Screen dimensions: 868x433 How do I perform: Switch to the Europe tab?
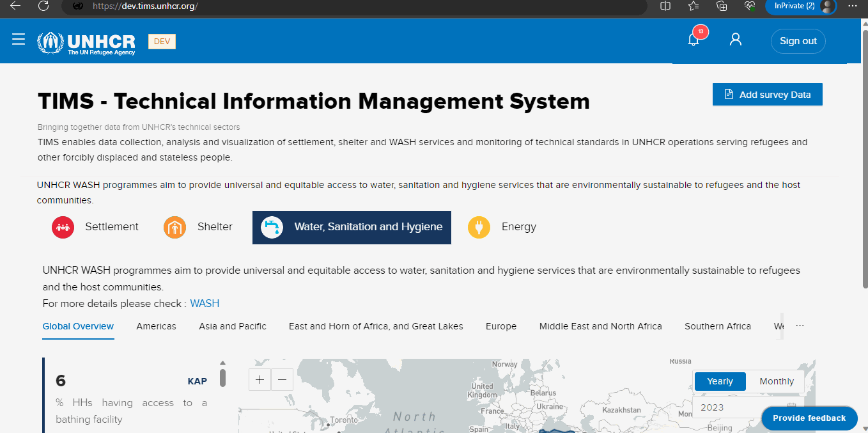501,326
